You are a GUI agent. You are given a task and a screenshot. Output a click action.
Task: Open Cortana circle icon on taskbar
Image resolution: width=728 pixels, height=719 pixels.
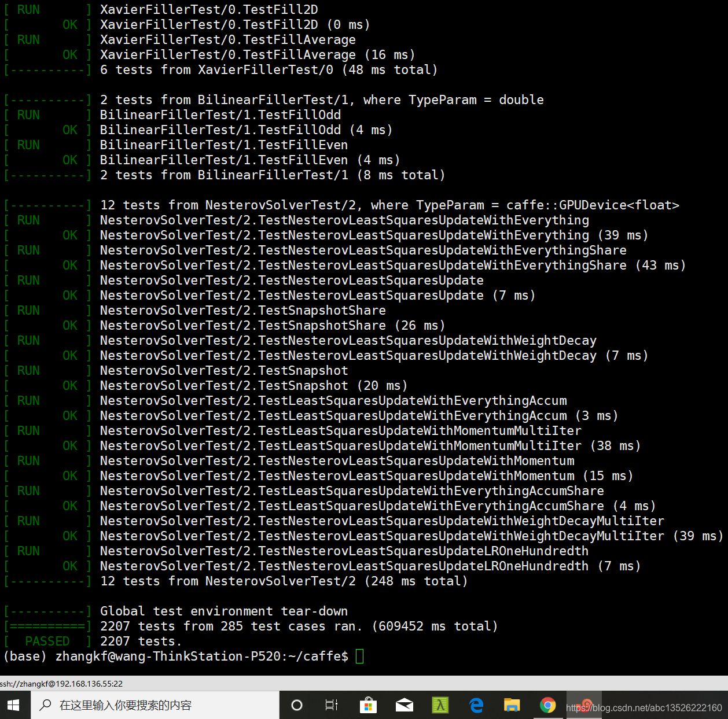click(x=297, y=705)
